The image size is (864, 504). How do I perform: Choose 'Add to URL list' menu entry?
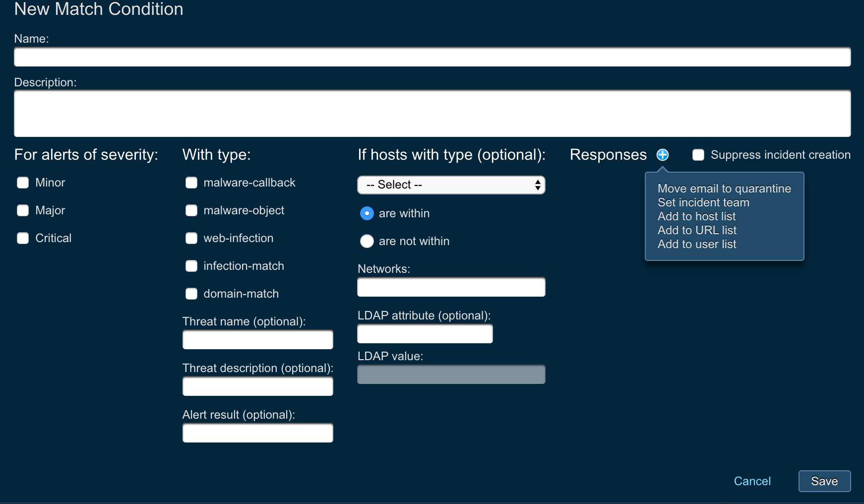(x=696, y=230)
